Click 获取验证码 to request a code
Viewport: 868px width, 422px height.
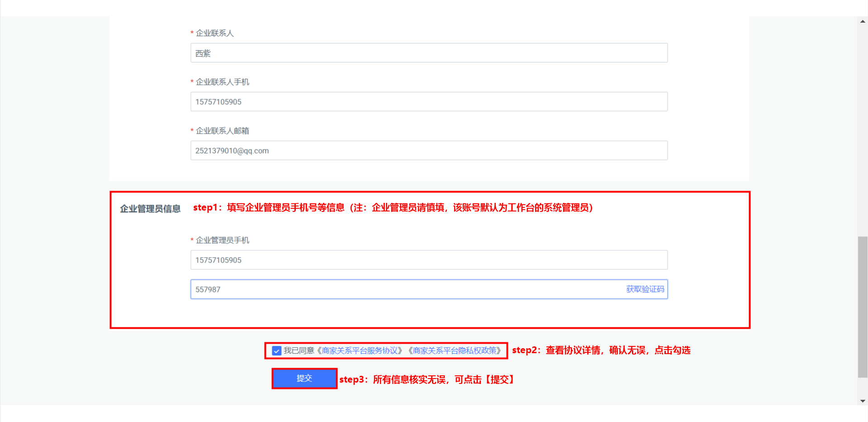click(645, 289)
